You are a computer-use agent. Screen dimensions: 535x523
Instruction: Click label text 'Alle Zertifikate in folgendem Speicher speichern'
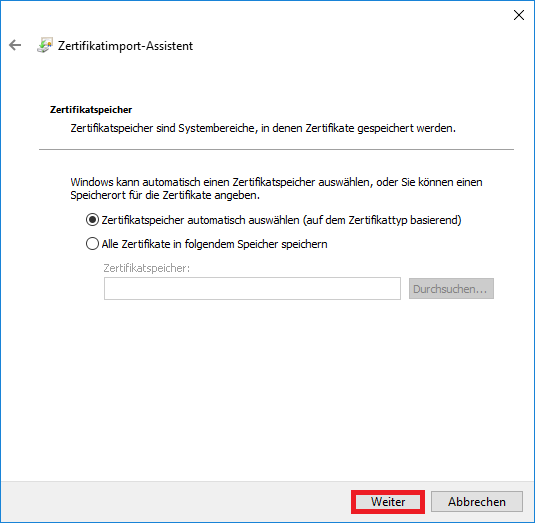pos(215,244)
